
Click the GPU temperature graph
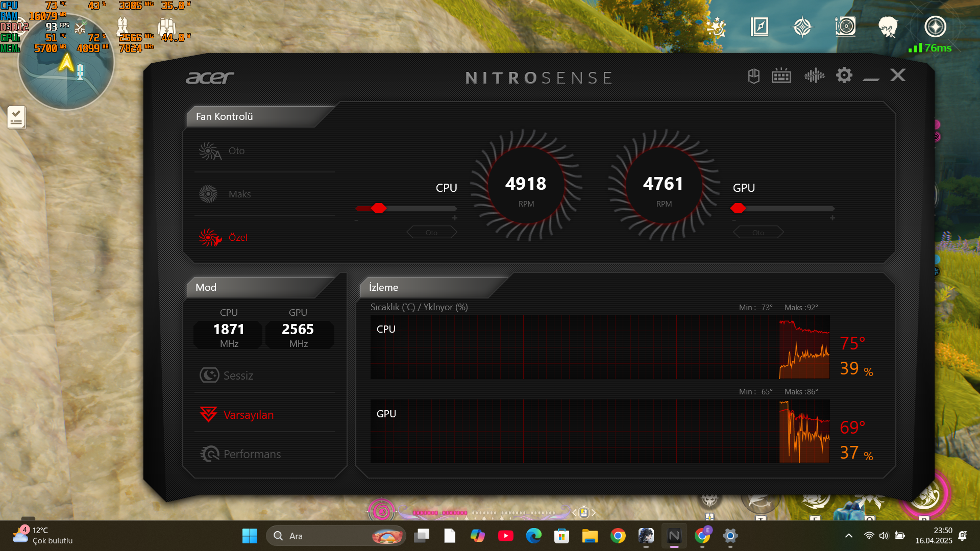pyautogui.click(x=600, y=431)
